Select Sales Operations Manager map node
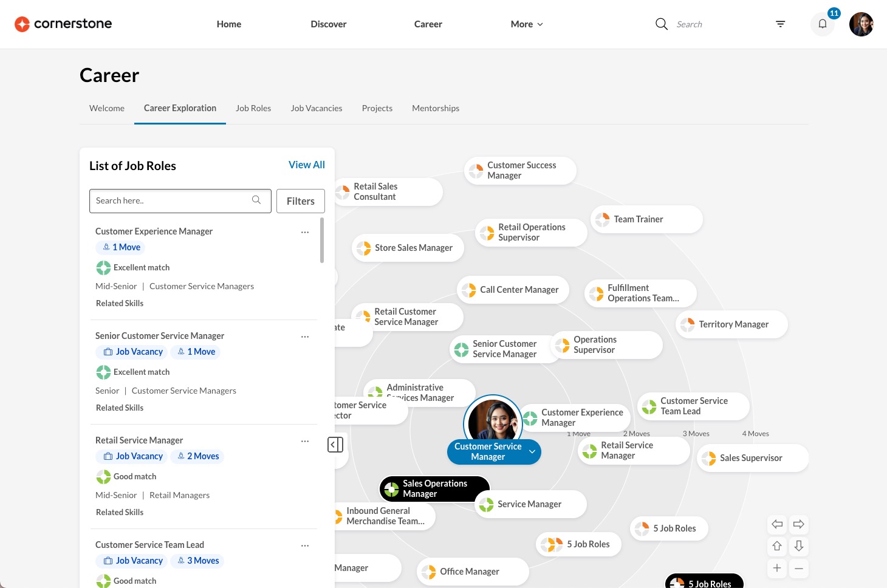 [x=434, y=489]
